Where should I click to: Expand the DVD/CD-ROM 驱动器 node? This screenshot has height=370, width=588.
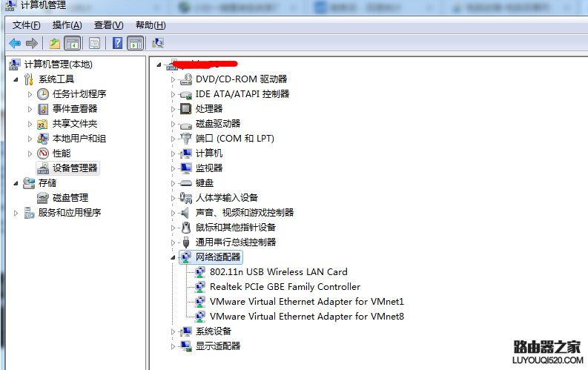pos(173,79)
